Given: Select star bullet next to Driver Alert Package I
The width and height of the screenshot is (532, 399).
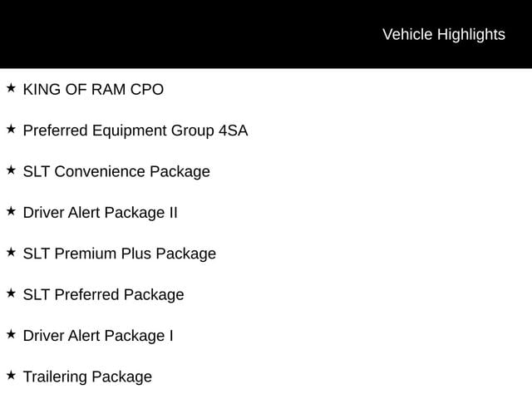Looking at the screenshot, I should coord(11,334).
